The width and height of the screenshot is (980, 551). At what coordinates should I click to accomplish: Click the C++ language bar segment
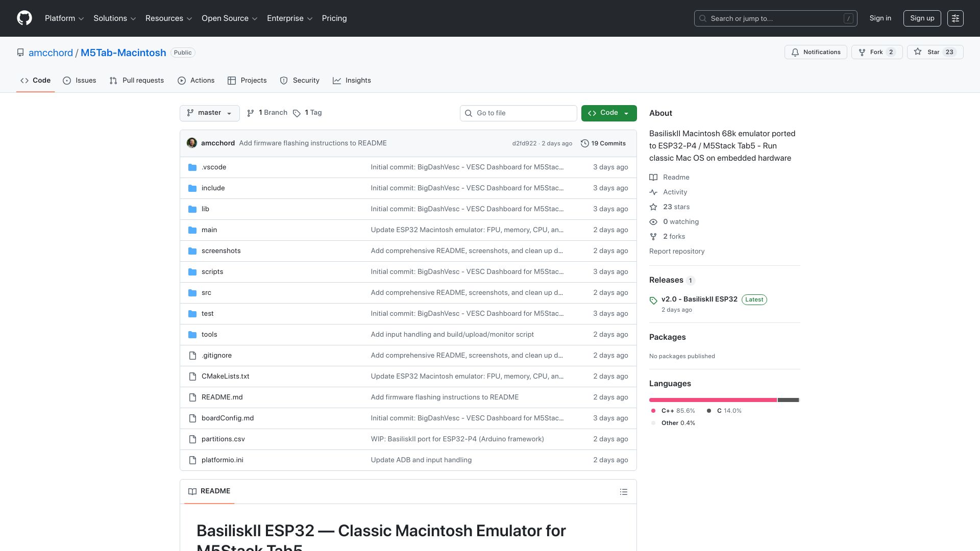pyautogui.click(x=713, y=400)
